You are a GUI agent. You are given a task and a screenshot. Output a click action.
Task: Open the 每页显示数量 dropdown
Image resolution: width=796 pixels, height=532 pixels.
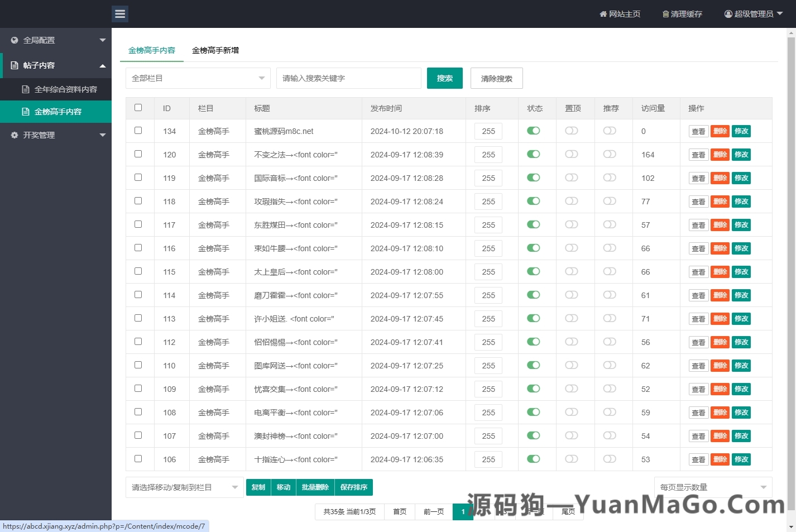point(712,487)
